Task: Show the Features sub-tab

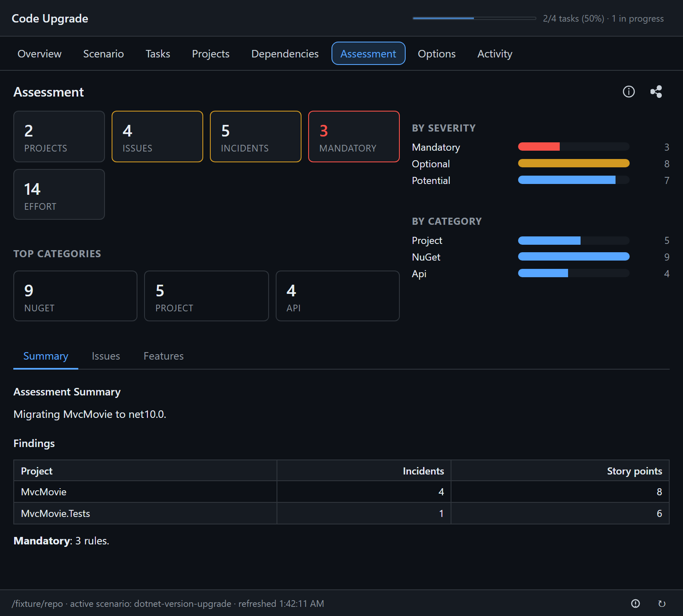Action: tap(164, 356)
